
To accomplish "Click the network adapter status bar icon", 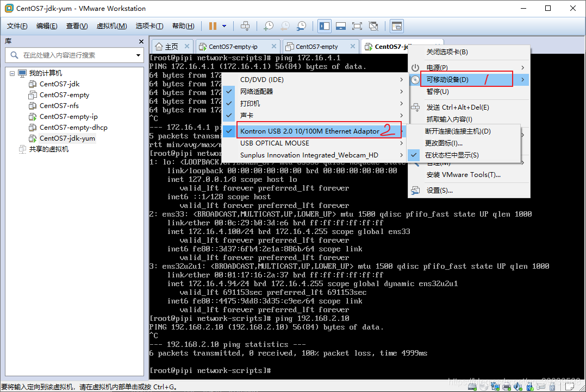I will point(495,387).
